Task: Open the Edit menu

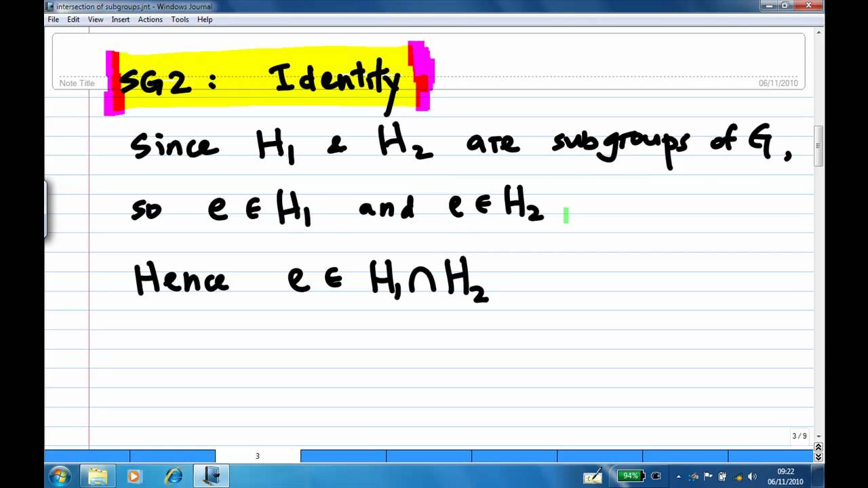Action: (x=73, y=20)
